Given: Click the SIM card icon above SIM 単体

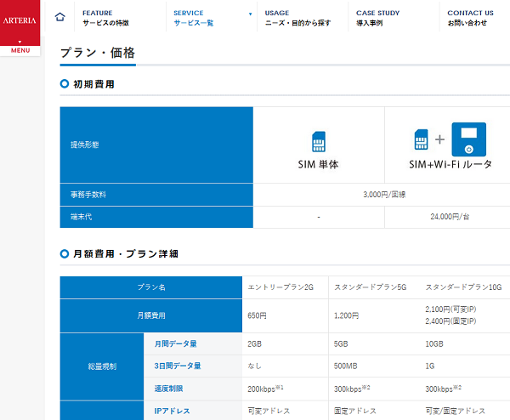Looking at the screenshot, I should pyautogui.click(x=319, y=141).
